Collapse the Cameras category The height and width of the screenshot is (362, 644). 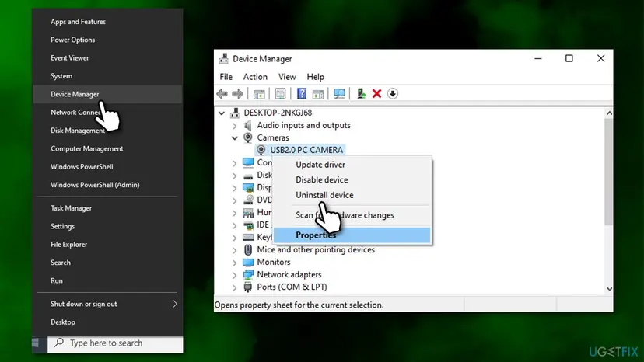point(235,138)
